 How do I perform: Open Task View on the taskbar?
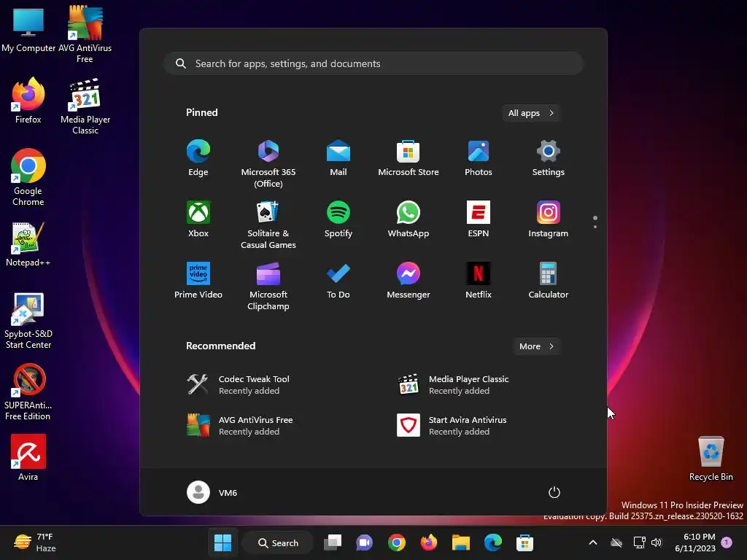333,542
